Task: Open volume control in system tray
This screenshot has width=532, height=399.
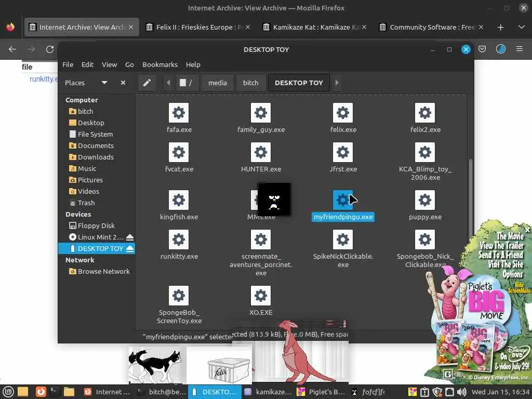Action: click(x=461, y=392)
